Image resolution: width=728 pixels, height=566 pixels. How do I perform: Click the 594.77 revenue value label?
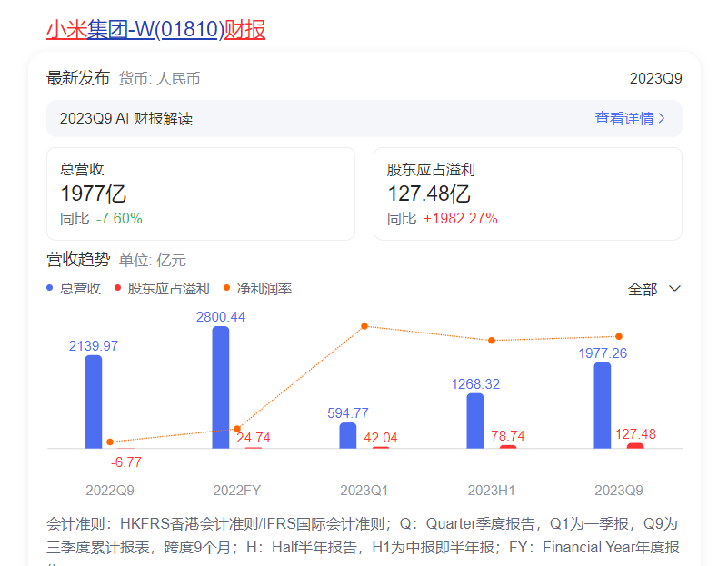[348, 412]
